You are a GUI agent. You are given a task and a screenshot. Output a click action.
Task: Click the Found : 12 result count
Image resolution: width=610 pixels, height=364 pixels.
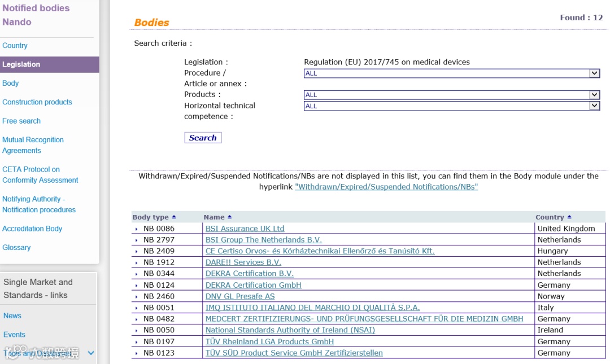tap(581, 17)
